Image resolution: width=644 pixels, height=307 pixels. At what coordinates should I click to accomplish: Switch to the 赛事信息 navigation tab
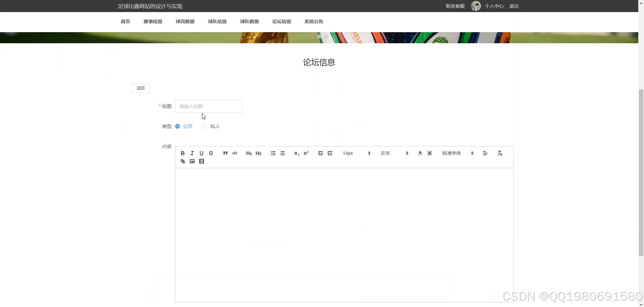pos(153,21)
